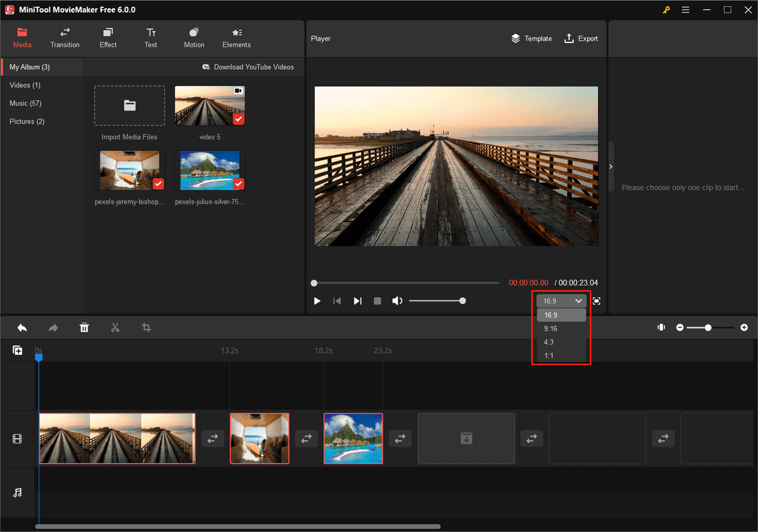Image resolution: width=758 pixels, height=532 pixels.
Task: Open the Effect tab
Action: 108,38
